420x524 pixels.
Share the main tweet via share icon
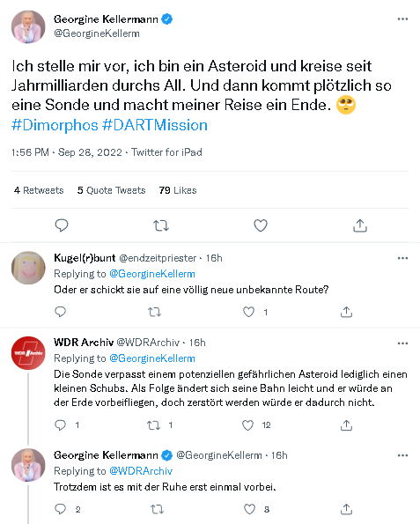[x=360, y=225]
